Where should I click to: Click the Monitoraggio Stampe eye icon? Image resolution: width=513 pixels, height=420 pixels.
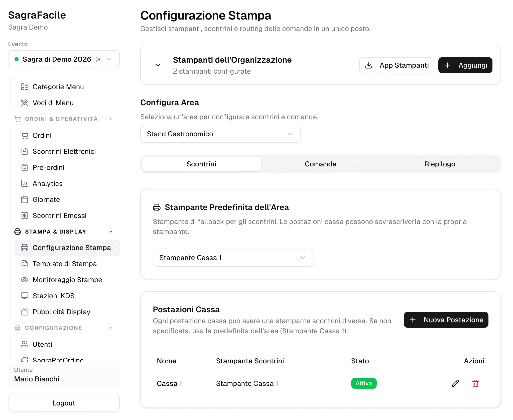click(x=25, y=280)
